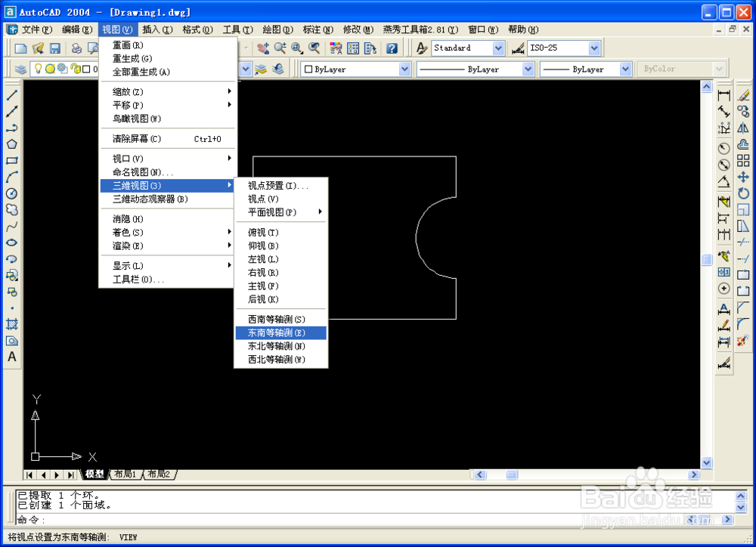The height and width of the screenshot is (547, 756).
Task: Toggle the layer lock padlock icon
Action: (75, 69)
